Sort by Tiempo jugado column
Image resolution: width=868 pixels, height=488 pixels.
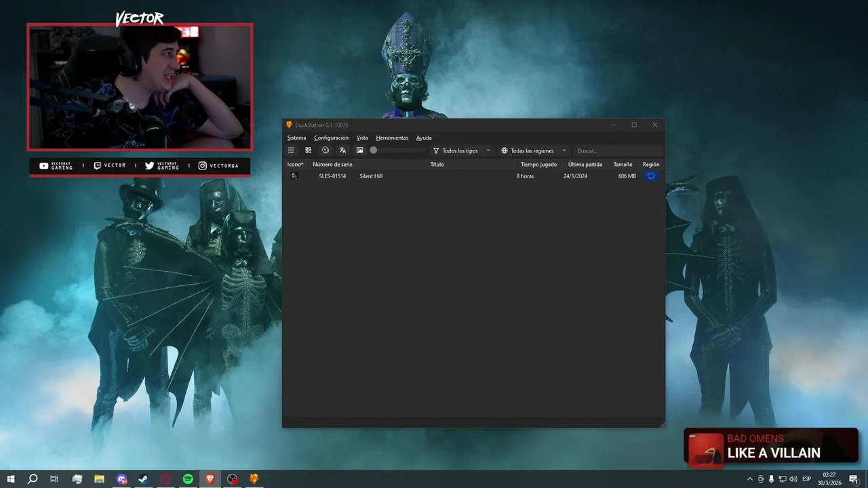(x=538, y=164)
